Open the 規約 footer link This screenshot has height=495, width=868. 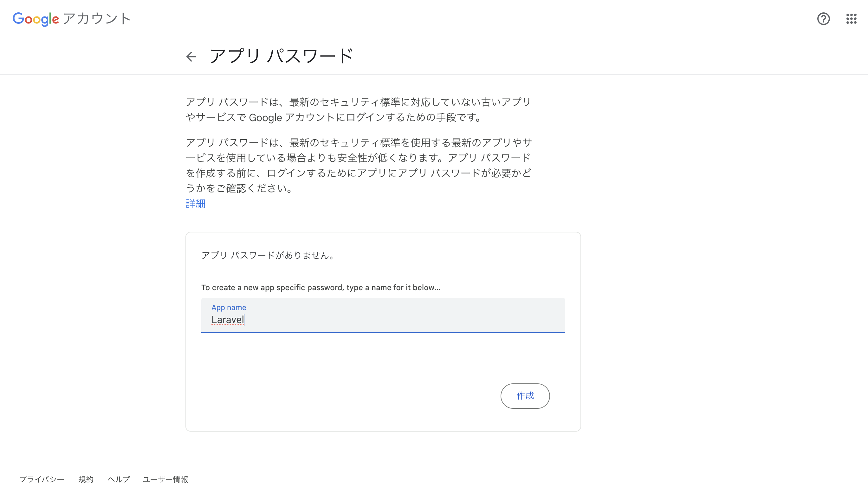(x=86, y=479)
